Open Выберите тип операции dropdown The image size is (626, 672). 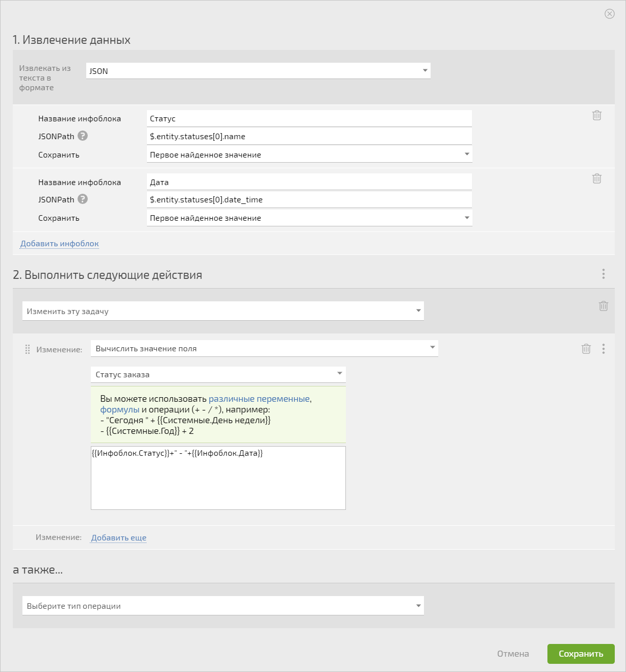(x=223, y=606)
